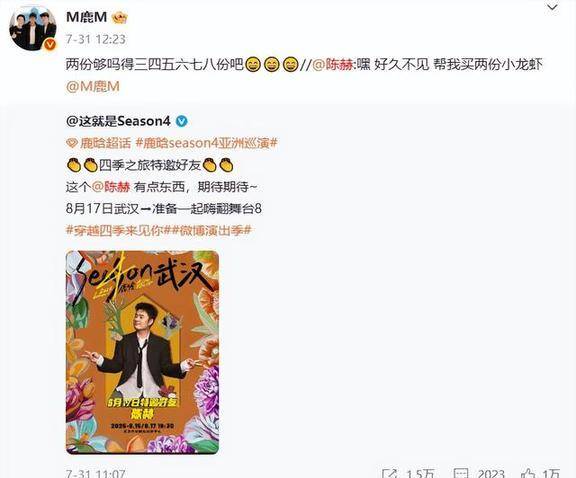The height and width of the screenshot is (478, 576).
Task: View the Season 武汉 poster image
Action: 143,352
